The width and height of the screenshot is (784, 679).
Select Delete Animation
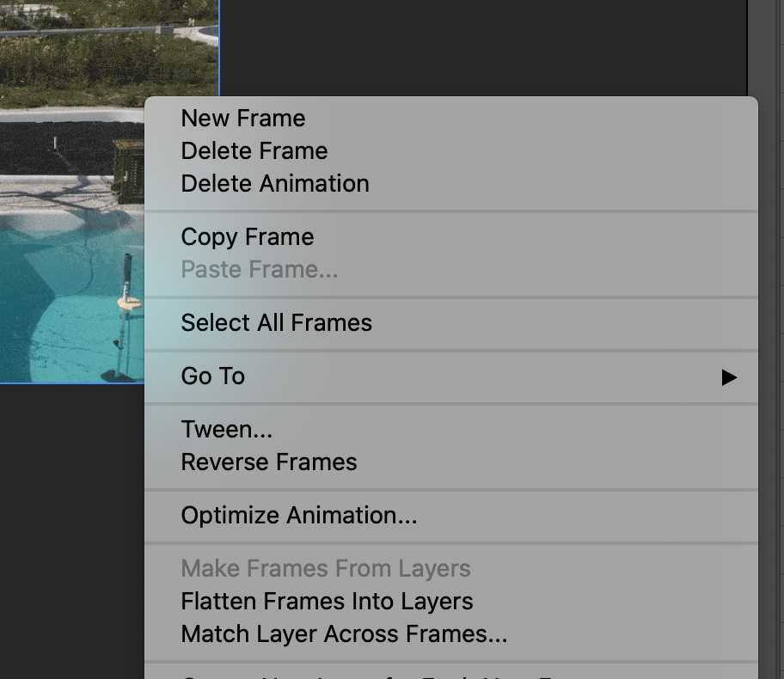274,183
